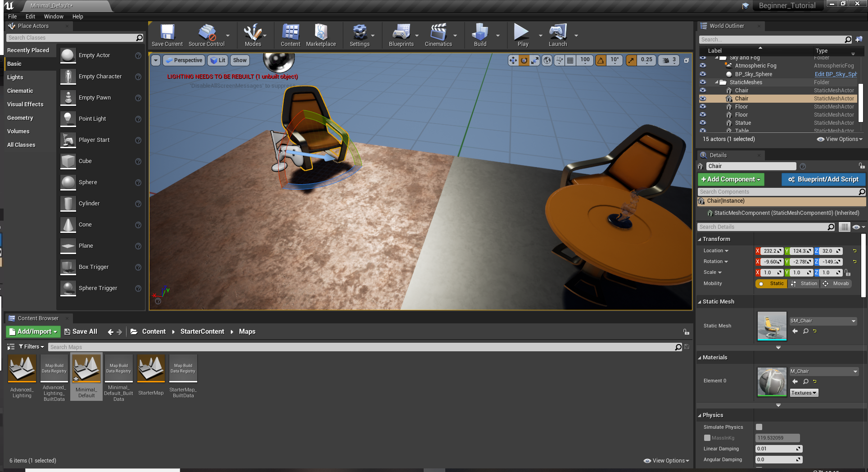The height and width of the screenshot is (472, 868).
Task: Use selected asset for M_Chair material slot
Action: coord(795,381)
